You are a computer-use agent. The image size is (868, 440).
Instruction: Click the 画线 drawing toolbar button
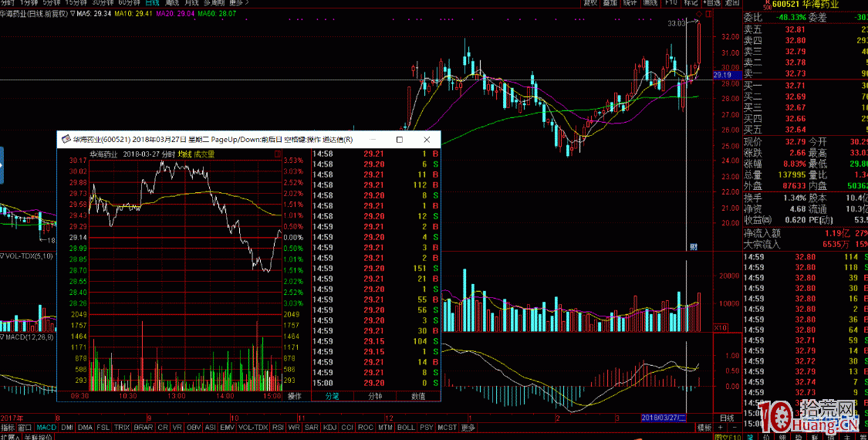[x=650, y=2]
